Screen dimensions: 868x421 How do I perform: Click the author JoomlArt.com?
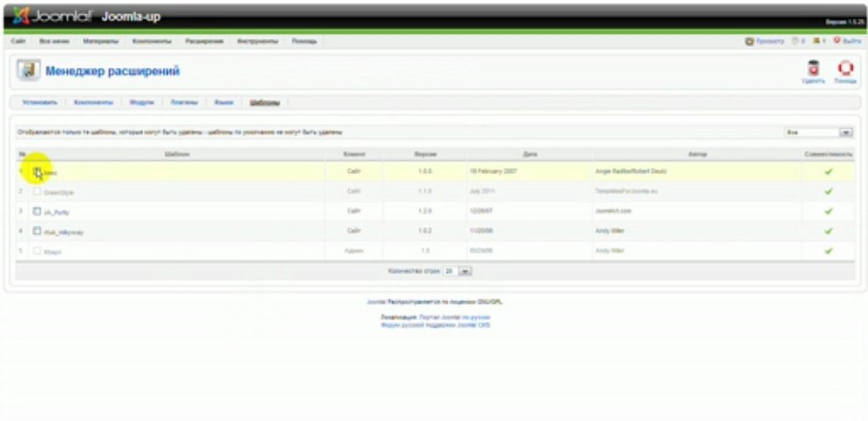(x=613, y=211)
